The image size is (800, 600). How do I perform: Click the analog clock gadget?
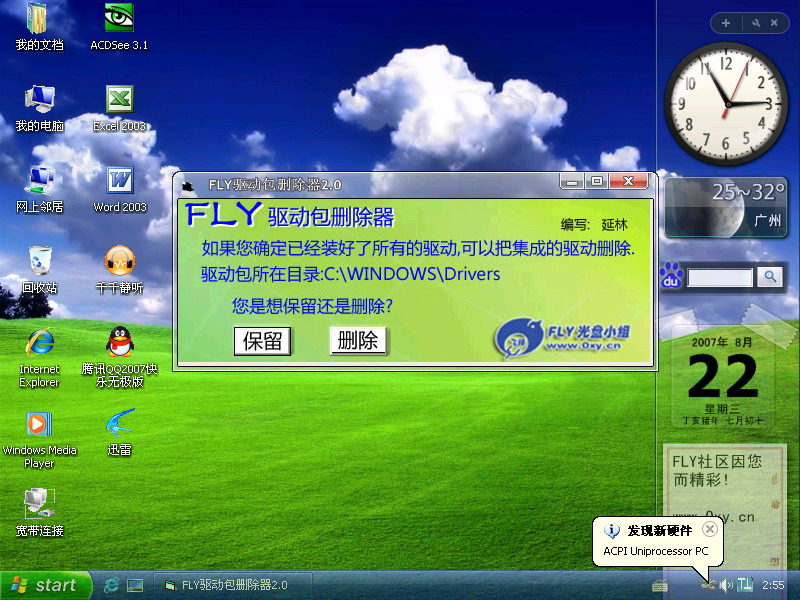point(728,104)
